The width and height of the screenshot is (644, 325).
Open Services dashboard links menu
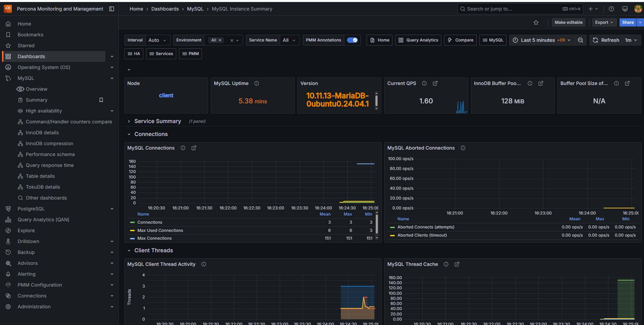coord(161,54)
